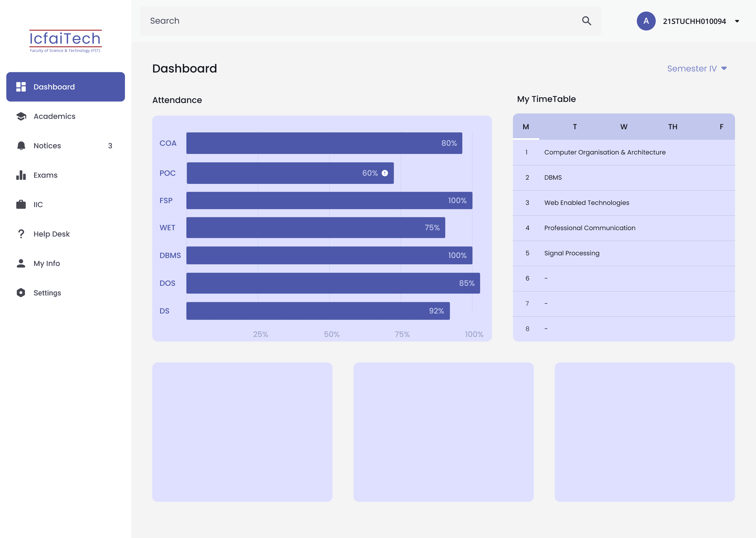Go to Academics section
Viewport: 756px width, 538px height.
[66, 116]
